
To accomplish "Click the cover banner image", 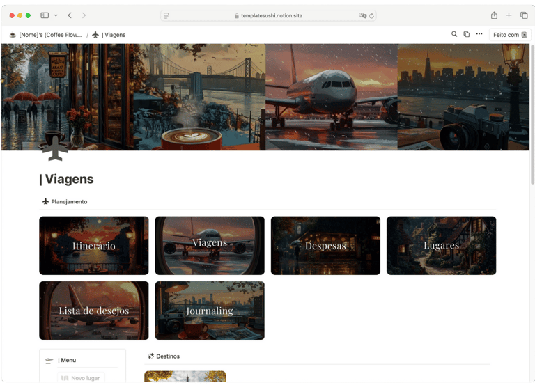I will pos(265,97).
